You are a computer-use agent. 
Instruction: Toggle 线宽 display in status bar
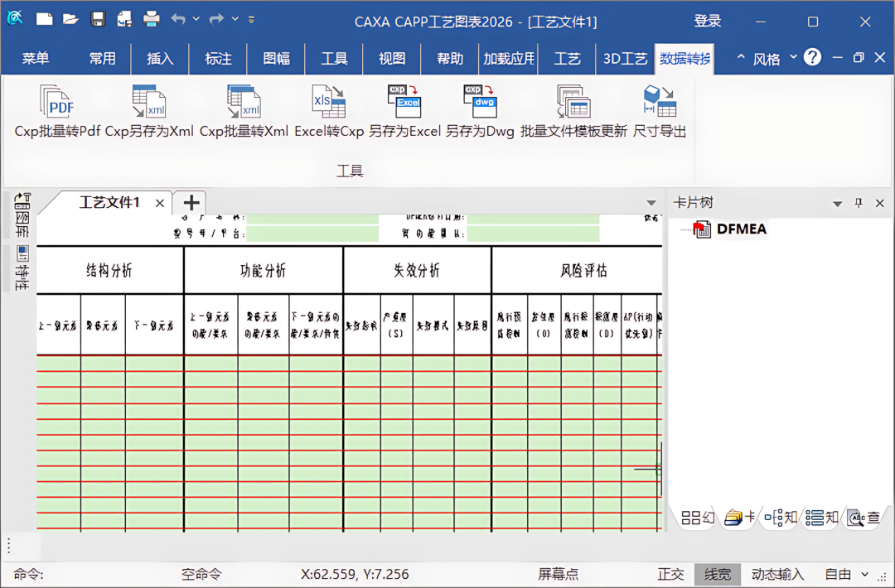718,574
